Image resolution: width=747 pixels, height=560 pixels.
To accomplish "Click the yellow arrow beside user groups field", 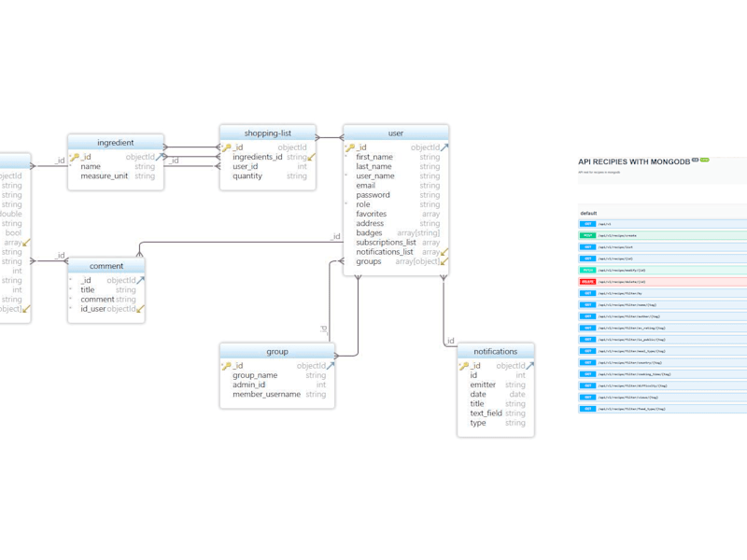I will coord(444,261).
